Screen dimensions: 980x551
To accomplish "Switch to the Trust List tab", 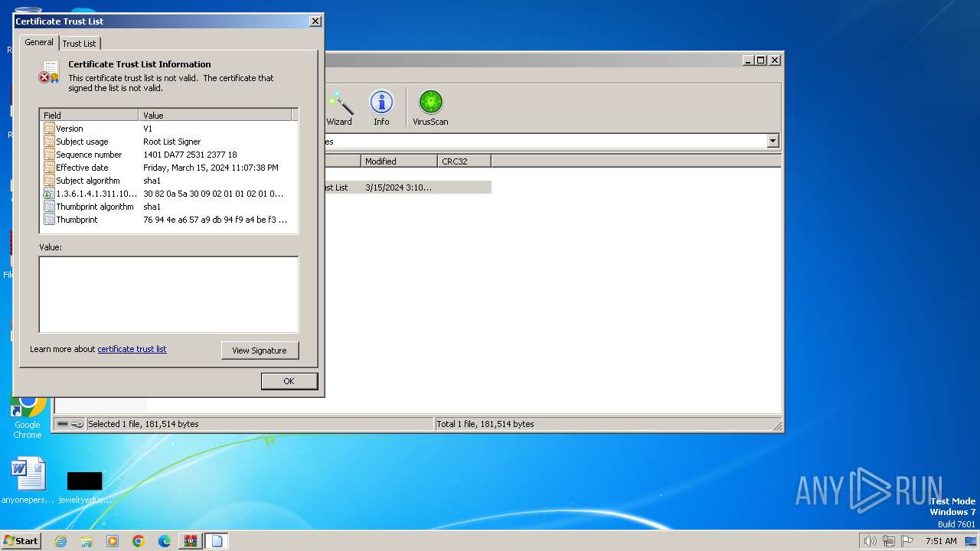I will (x=80, y=44).
